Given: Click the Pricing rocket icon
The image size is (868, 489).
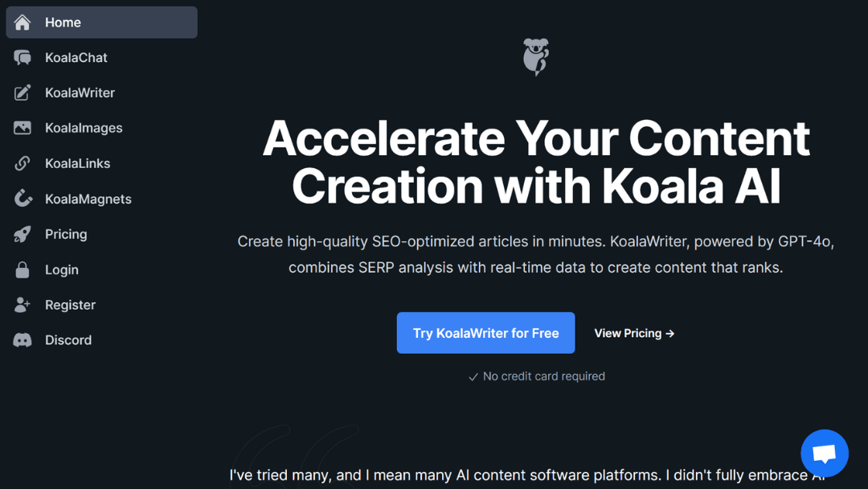Looking at the screenshot, I should (x=22, y=234).
